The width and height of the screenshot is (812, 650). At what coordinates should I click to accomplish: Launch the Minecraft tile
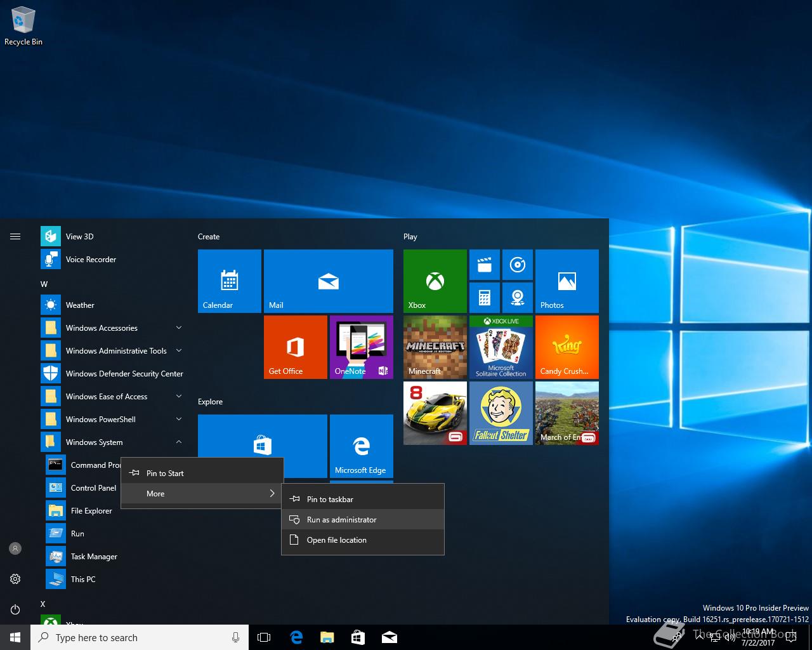point(435,347)
